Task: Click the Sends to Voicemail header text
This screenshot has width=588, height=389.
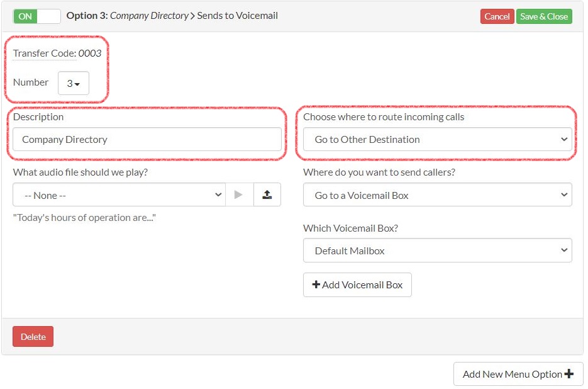Action: coord(237,16)
